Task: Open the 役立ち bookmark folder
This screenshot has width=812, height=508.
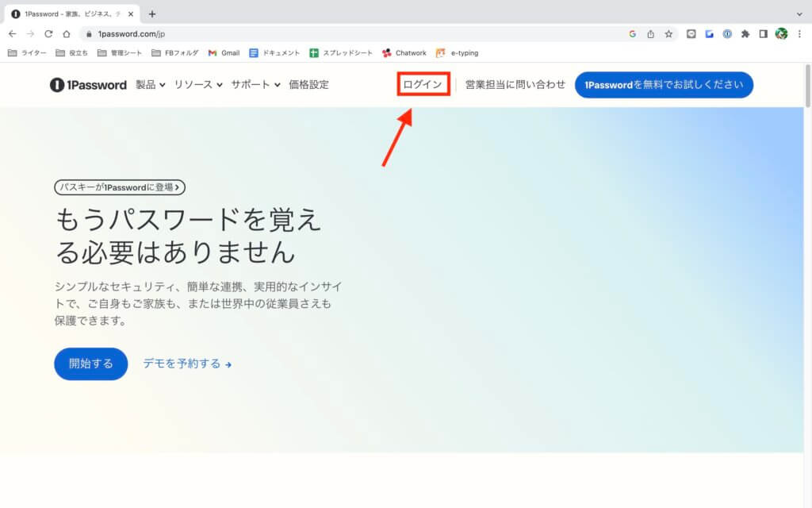Action: (71, 53)
